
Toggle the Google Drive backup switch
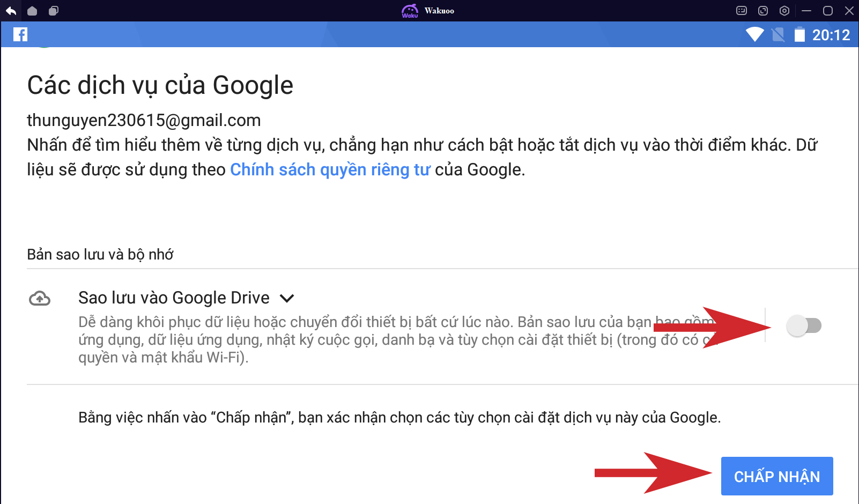(804, 325)
